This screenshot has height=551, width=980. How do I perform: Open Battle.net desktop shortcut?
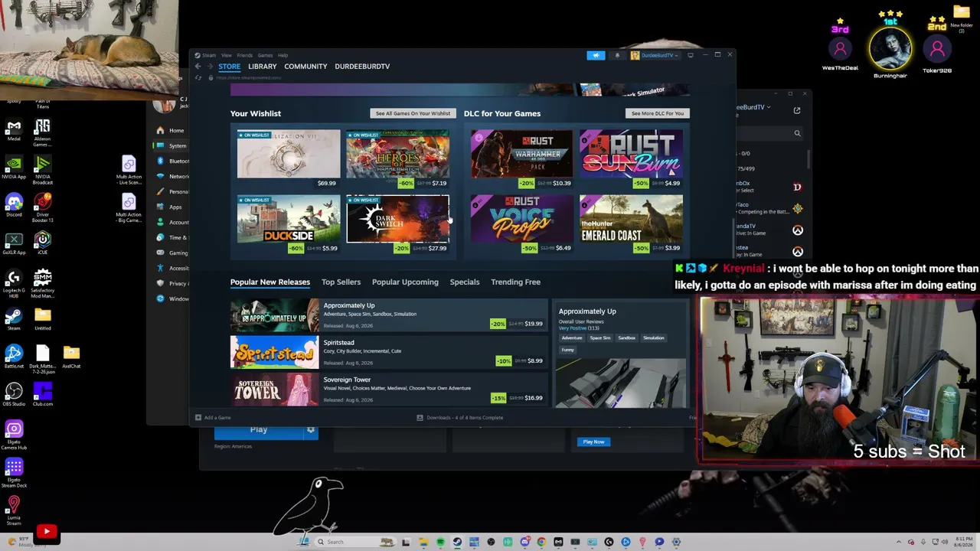[14, 357]
